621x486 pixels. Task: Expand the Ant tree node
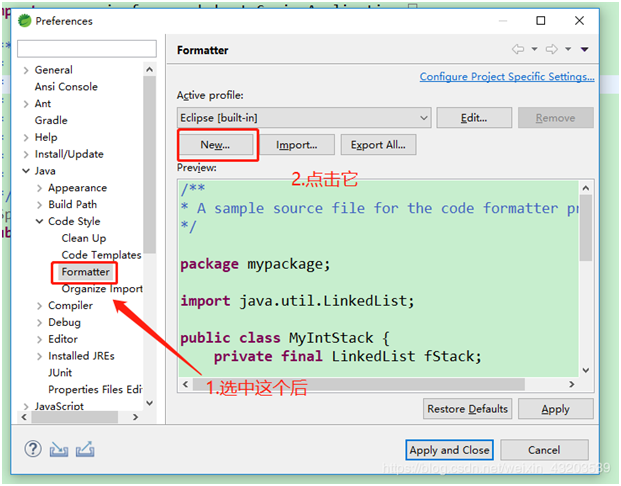coord(26,104)
